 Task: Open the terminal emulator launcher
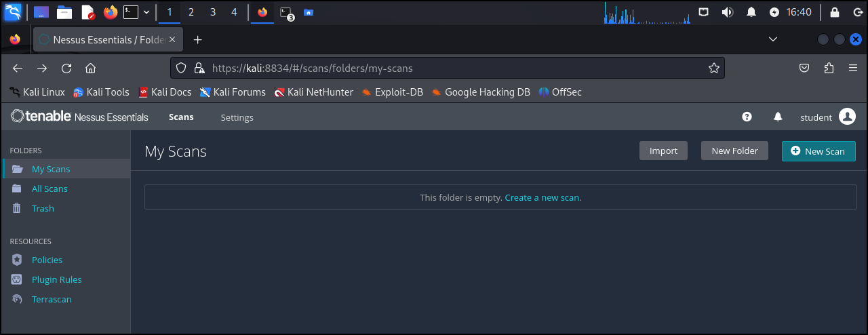tap(131, 12)
